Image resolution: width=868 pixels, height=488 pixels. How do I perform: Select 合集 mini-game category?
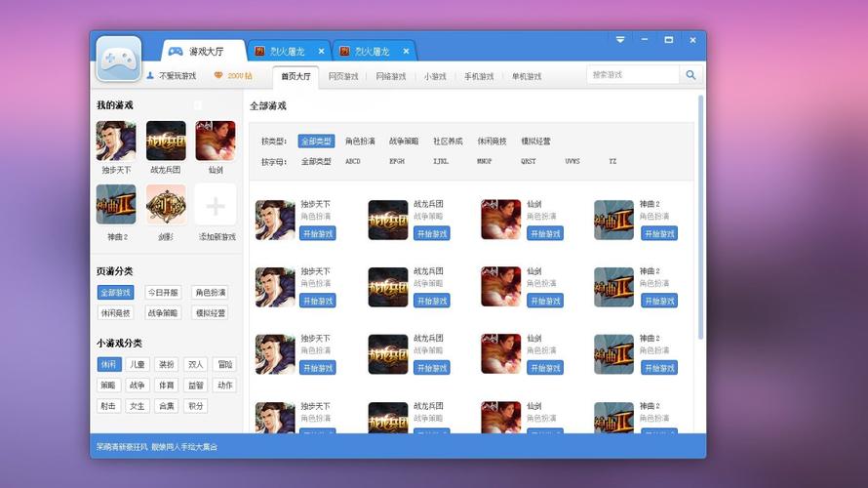[167, 406]
